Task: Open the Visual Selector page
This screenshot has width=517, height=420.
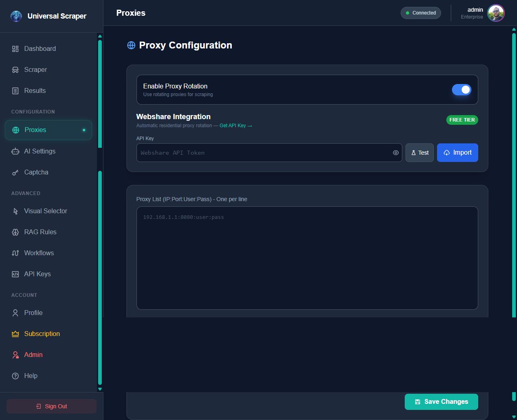Action: tap(48, 211)
